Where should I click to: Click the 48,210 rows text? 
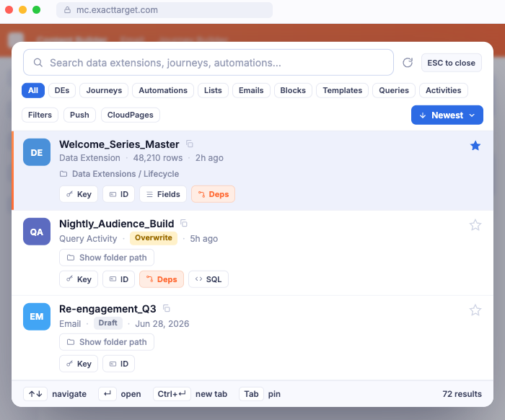tap(158, 158)
